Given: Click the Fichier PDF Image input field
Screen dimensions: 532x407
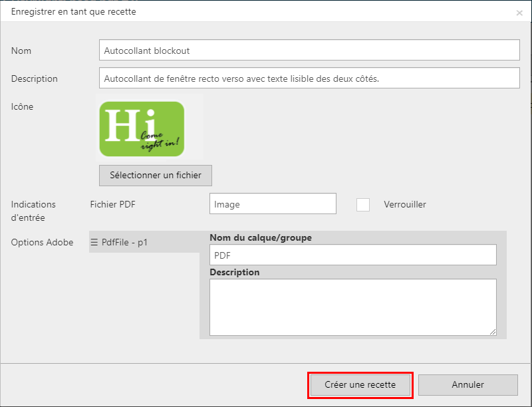Looking at the screenshot, I should point(273,204).
